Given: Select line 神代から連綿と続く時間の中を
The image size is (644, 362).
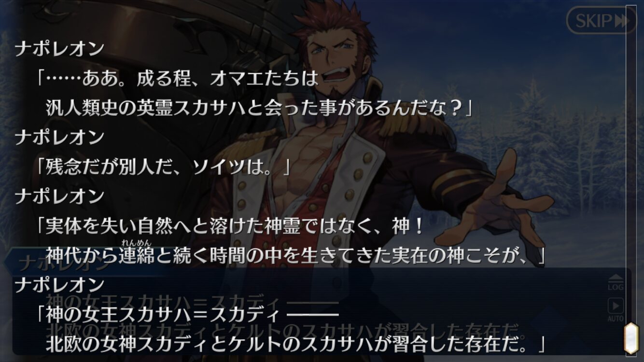Looking at the screenshot, I should [x=295, y=256].
